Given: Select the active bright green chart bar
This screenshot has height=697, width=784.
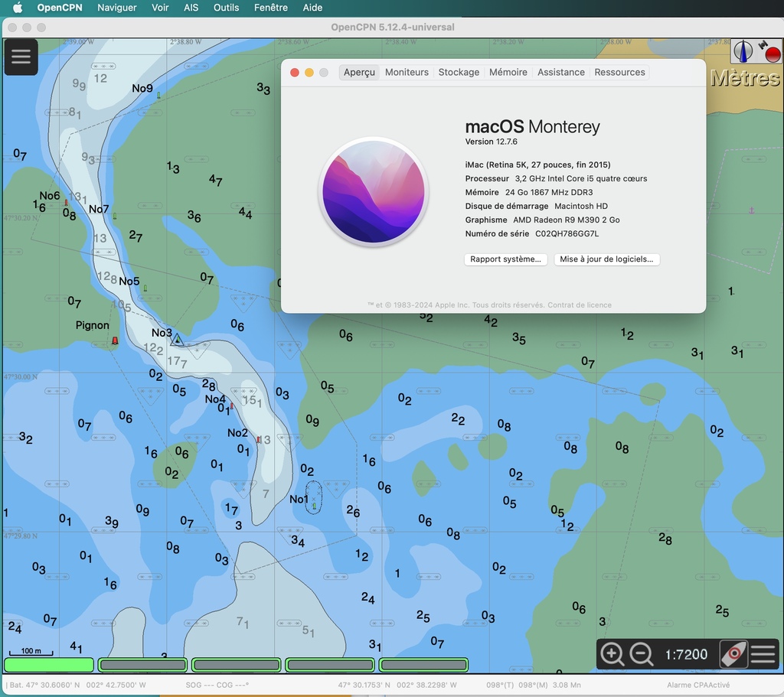Looking at the screenshot, I should pyautogui.click(x=49, y=665).
